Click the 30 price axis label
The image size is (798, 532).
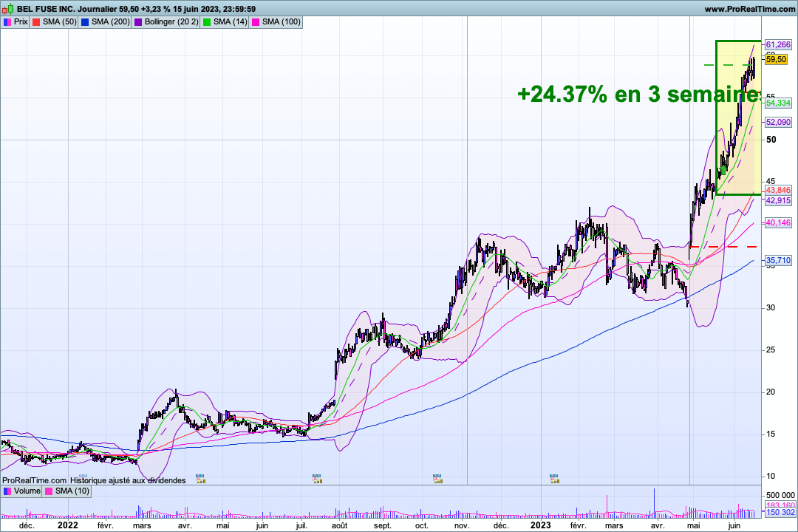(771, 308)
